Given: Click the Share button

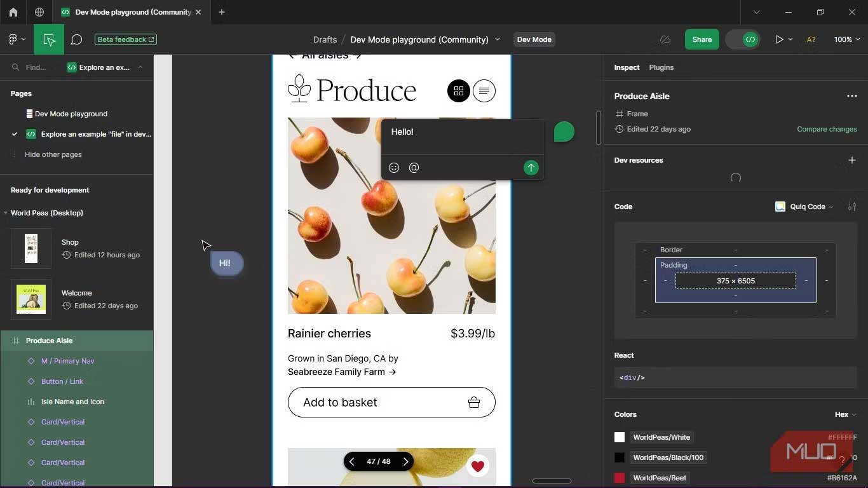Looking at the screenshot, I should pos(702,39).
